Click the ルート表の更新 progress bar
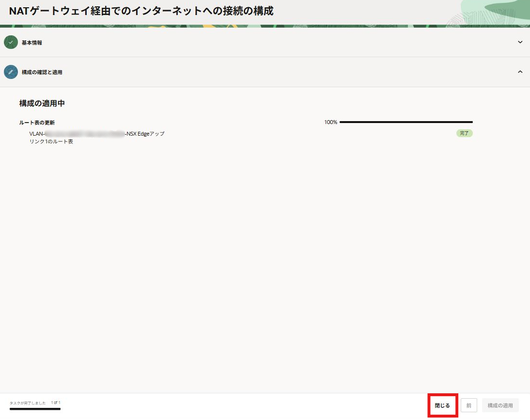530x420 pixels. 406,122
